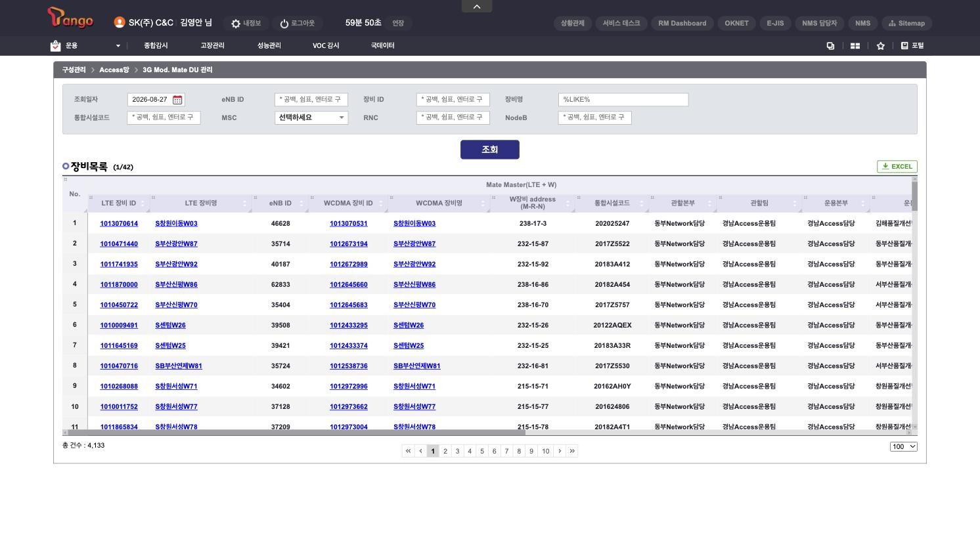
Task: Open the 포털 portal icon
Action: (912, 46)
